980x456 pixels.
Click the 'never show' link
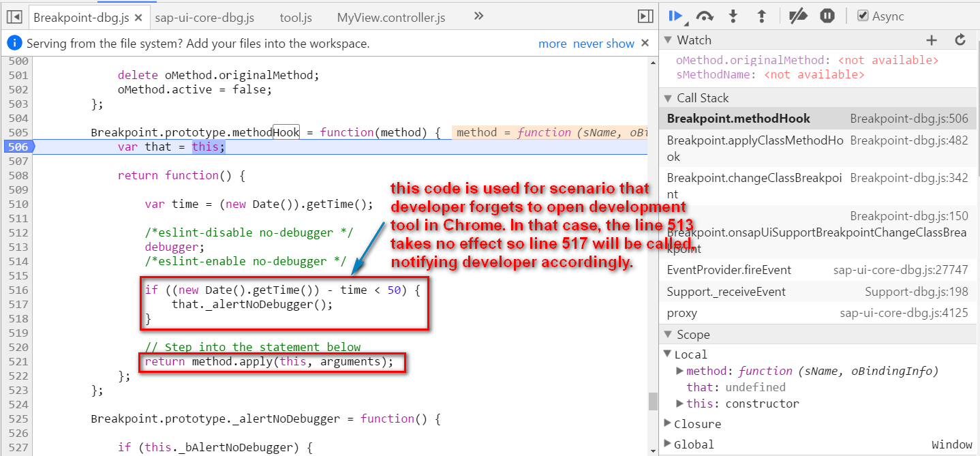[x=604, y=44]
